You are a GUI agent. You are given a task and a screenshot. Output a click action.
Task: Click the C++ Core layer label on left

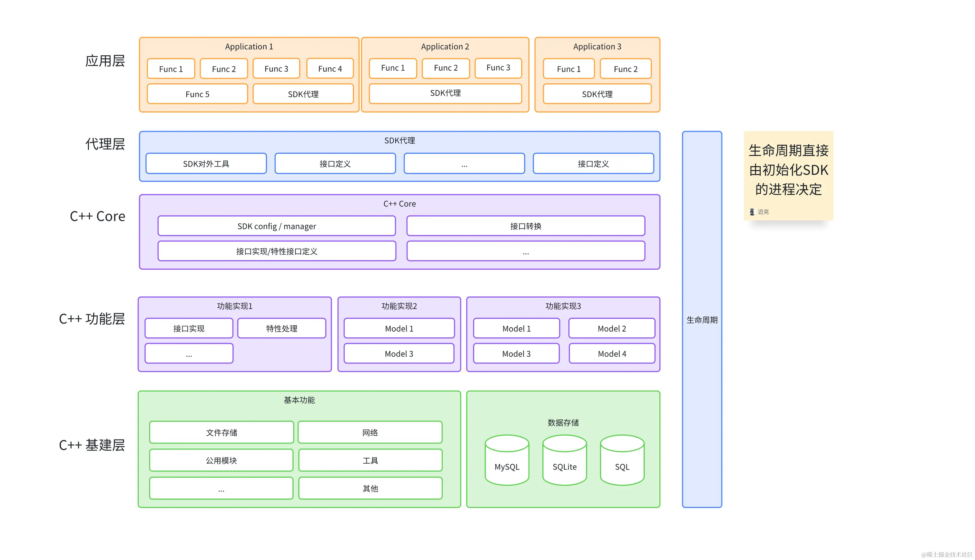point(97,216)
